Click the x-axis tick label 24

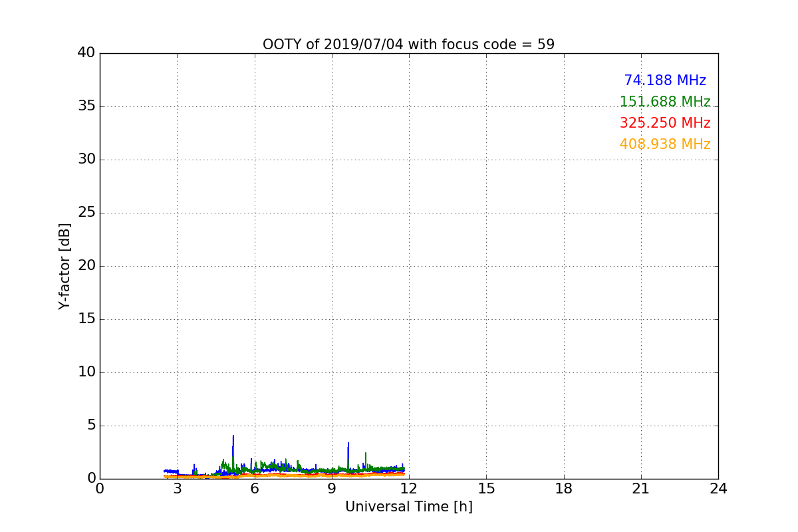(x=718, y=489)
